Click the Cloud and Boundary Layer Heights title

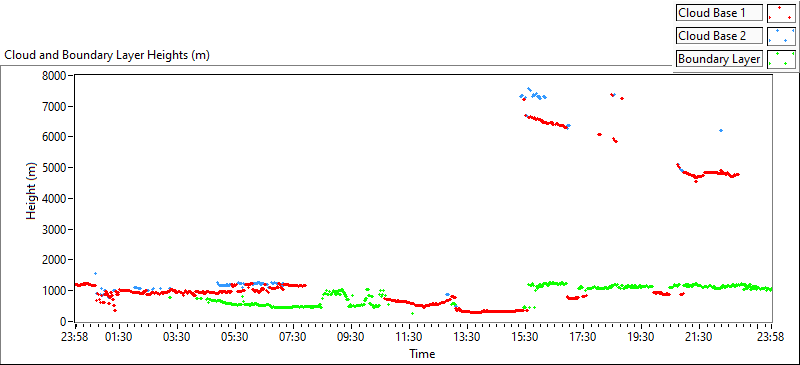tap(107, 55)
